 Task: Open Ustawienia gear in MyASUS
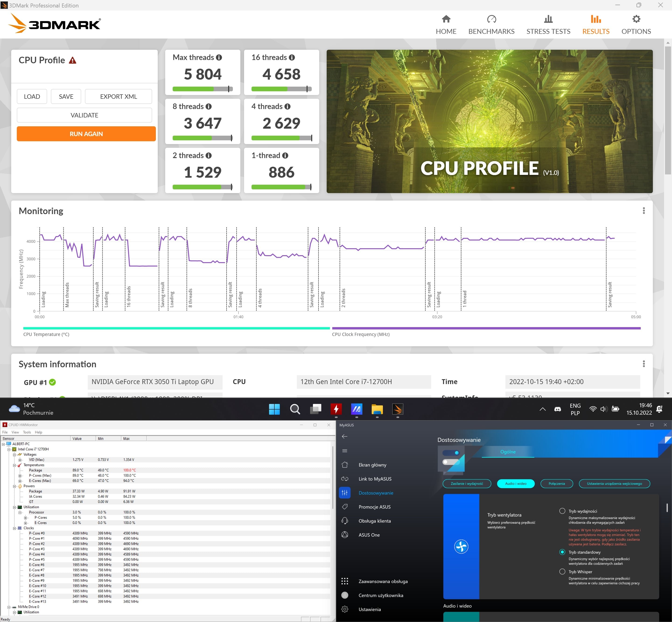[x=344, y=609]
